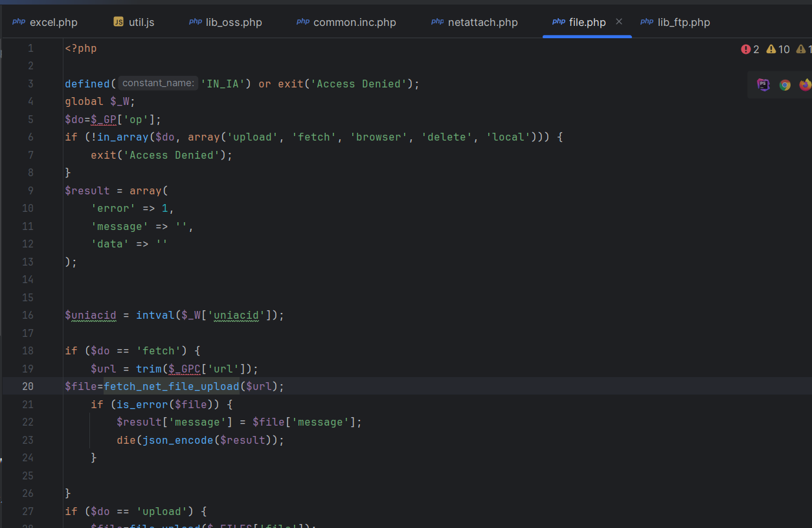Switch to the lib_ftp.php tab
Image resolution: width=812 pixels, height=528 pixels.
(675, 22)
